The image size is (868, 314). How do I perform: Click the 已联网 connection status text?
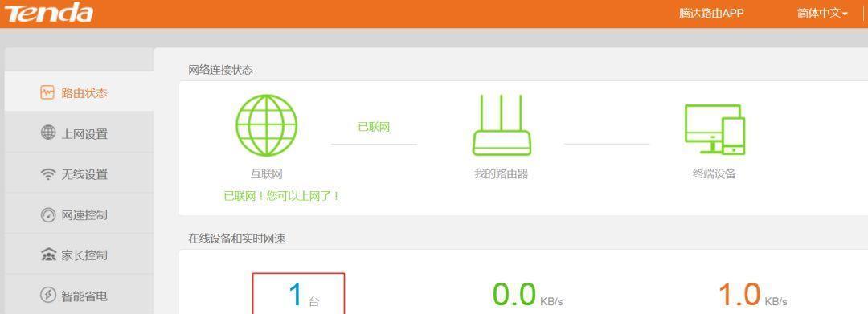[x=374, y=127]
